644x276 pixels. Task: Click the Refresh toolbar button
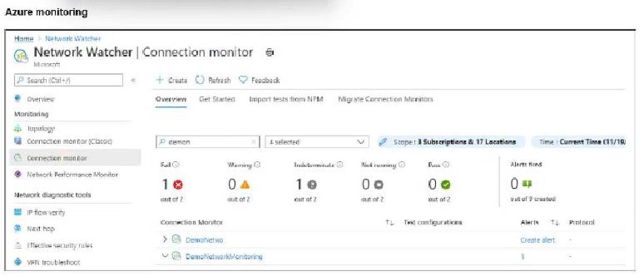tap(213, 80)
